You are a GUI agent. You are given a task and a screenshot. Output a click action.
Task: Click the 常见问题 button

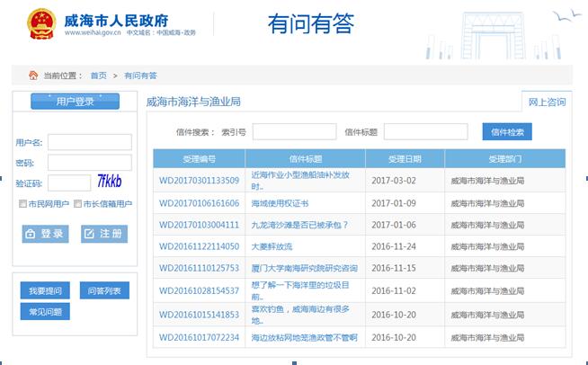[x=45, y=312]
